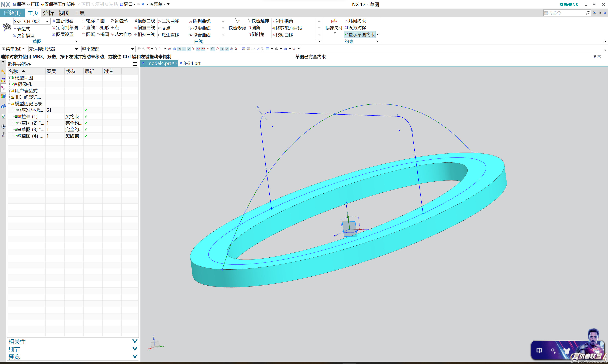Collapse the 模型历史记录 tree node
The image size is (608, 364).
[9, 104]
